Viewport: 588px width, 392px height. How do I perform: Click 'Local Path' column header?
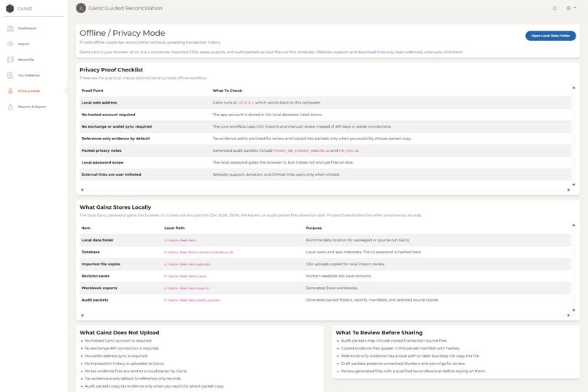(x=174, y=228)
